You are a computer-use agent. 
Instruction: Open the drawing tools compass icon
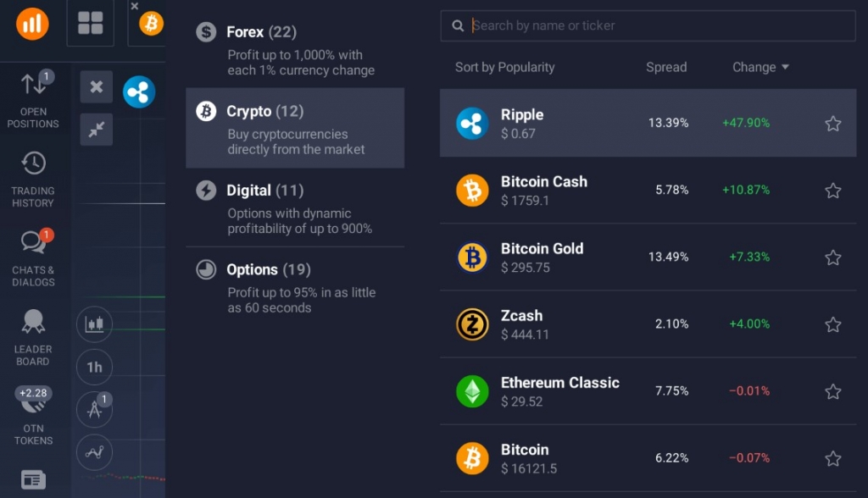(94, 409)
